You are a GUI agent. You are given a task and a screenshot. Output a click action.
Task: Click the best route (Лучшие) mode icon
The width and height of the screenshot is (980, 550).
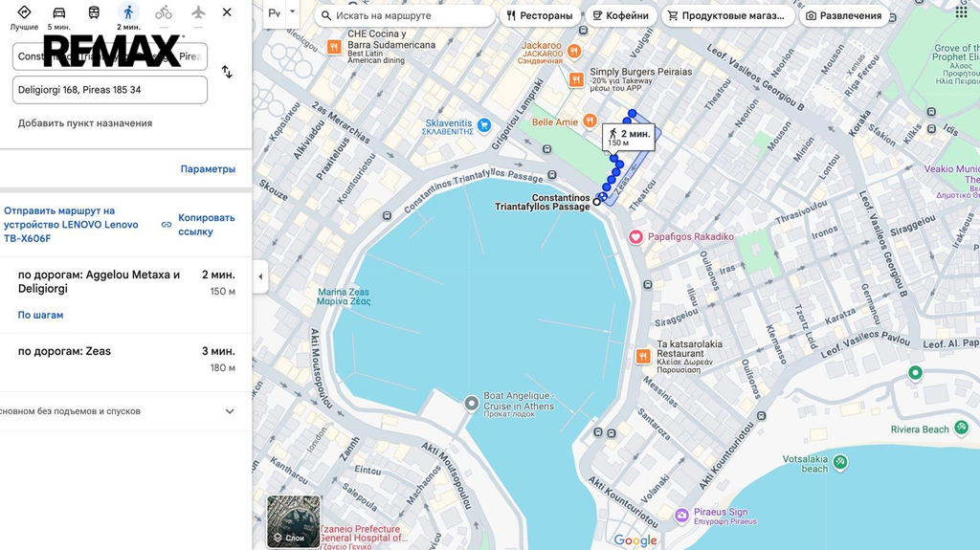tap(24, 13)
